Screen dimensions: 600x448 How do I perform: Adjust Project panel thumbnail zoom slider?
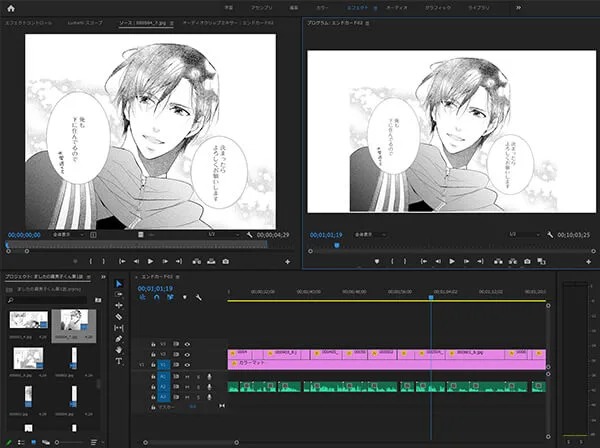click(57, 442)
